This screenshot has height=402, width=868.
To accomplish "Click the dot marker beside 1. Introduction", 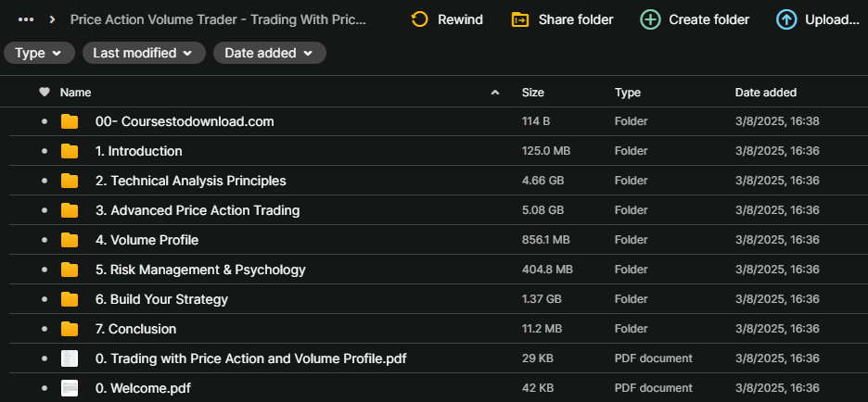I will 45,151.
